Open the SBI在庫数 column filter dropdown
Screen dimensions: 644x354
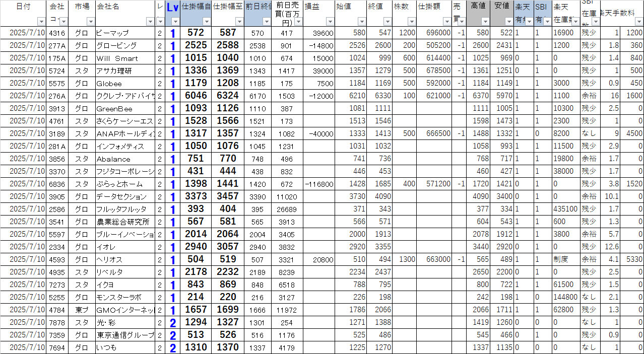[x=596, y=22]
